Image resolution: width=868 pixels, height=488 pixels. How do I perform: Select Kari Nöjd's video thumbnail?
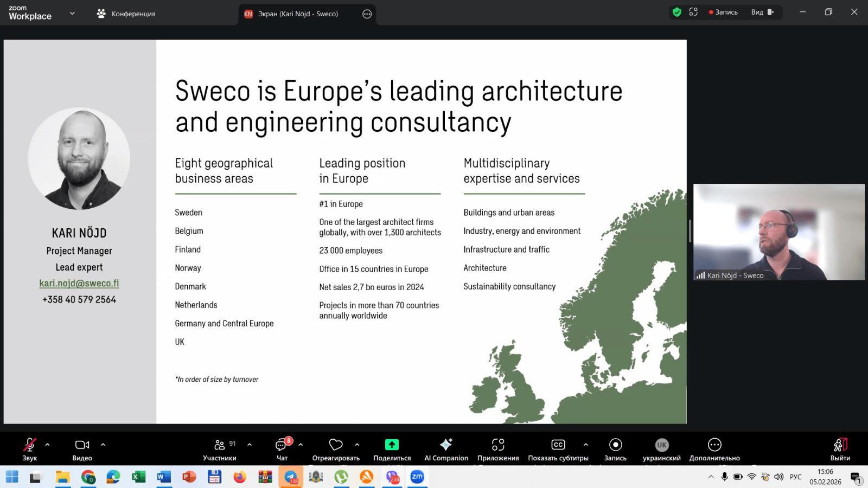point(778,232)
